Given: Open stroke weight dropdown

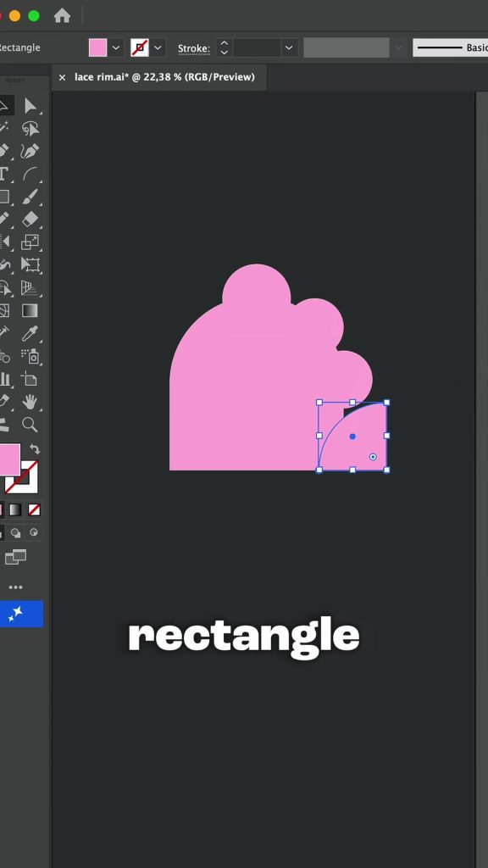Looking at the screenshot, I should [x=289, y=47].
